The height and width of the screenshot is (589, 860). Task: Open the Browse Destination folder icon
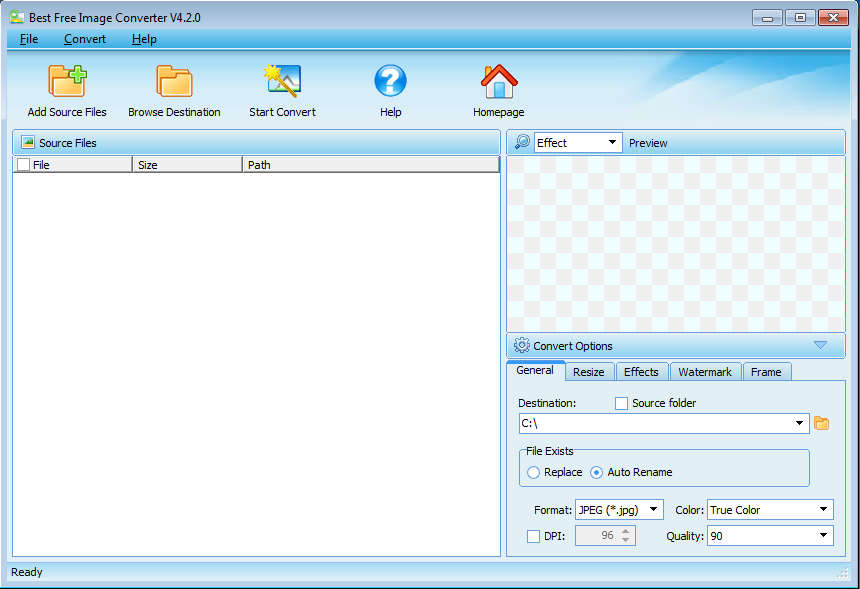coord(174,81)
